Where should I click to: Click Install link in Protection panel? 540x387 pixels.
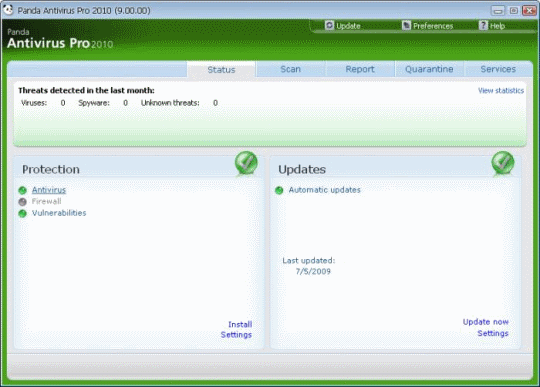240,324
